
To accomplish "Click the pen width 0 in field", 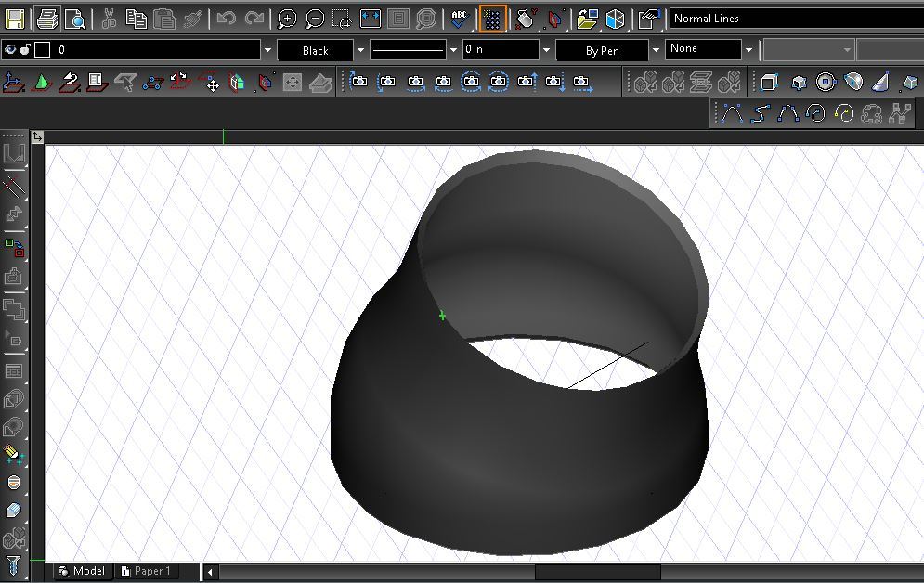I will pyautogui.click(x=500, y=50).
